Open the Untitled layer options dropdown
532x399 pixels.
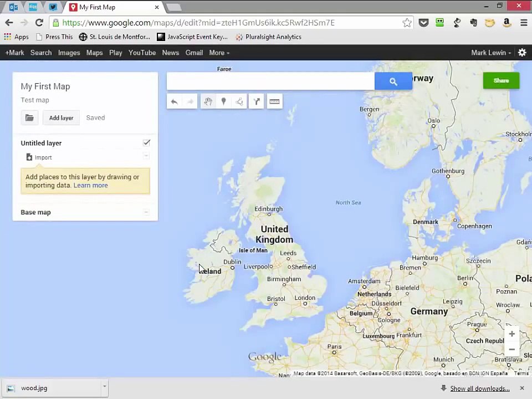(x=146, y=156)
